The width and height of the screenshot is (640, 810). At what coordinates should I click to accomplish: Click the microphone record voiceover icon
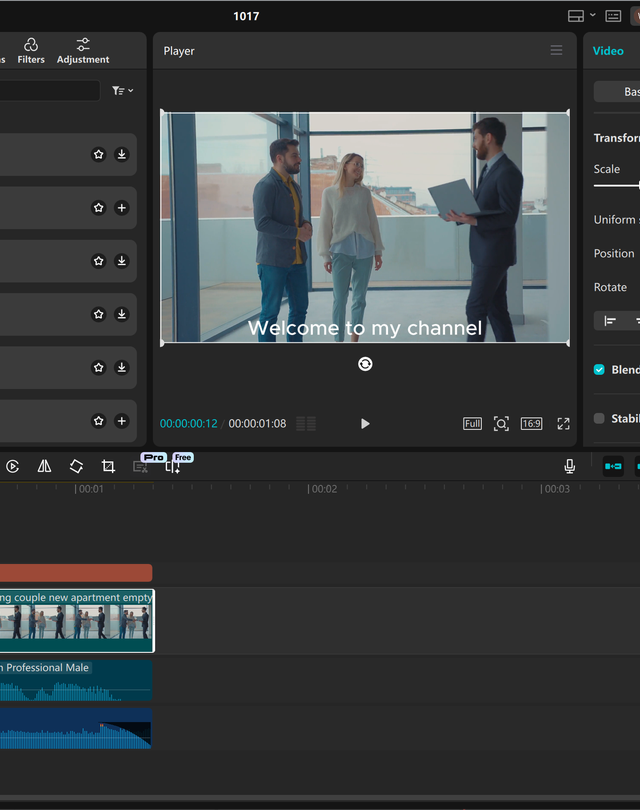pos(569,466)
